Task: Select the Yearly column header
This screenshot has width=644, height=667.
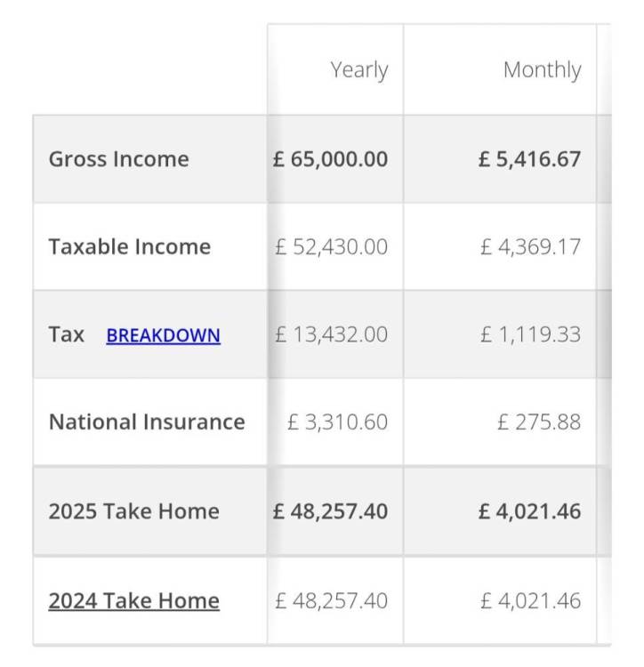Action: point(359,70)
